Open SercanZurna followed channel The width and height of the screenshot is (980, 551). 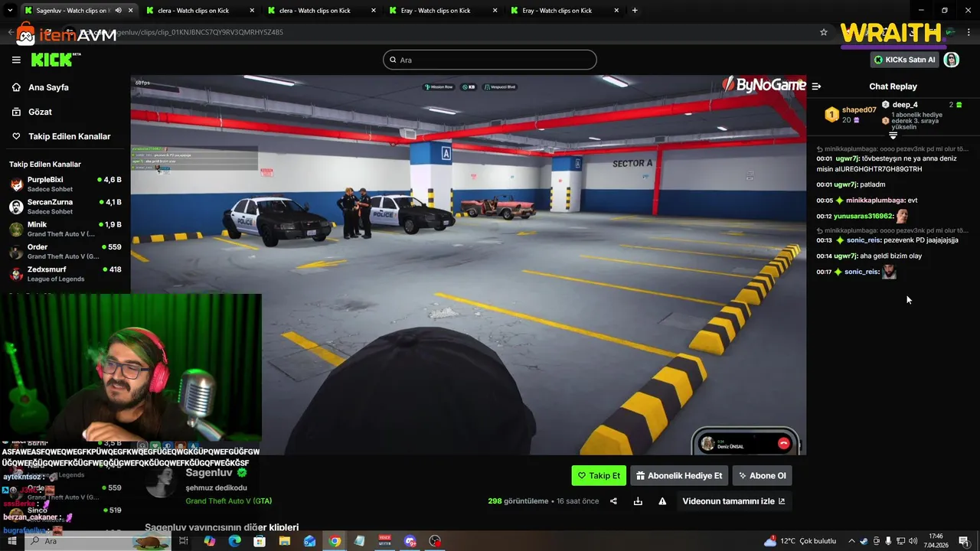click(65, 207)
